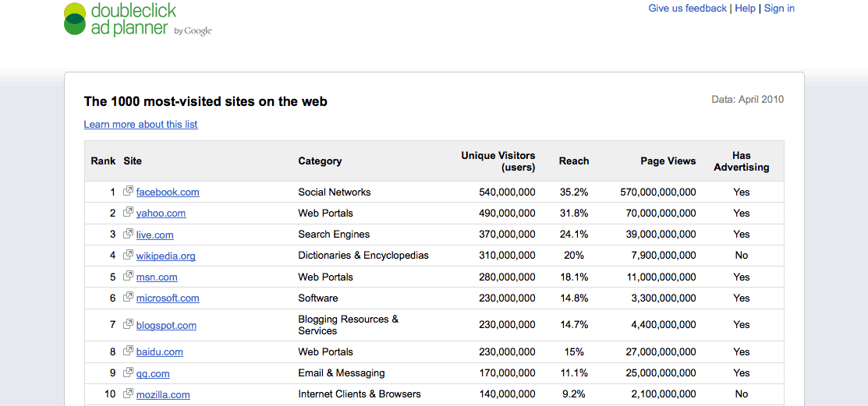The height and width of the screenshot is (406, 868).
Task: Click external link icon beside blogspot.com
Action: 128,325
